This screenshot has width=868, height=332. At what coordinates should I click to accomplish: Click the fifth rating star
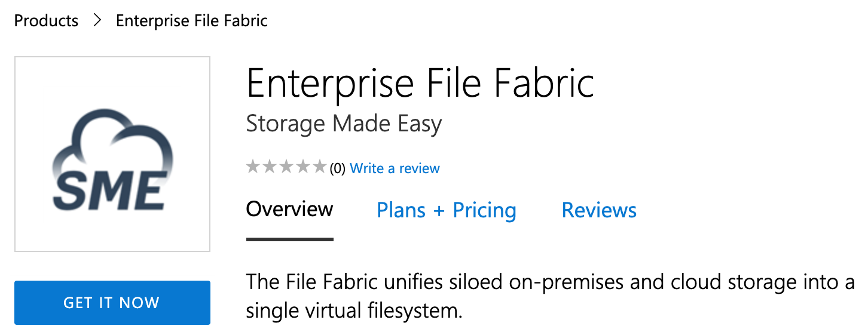point(320,167)
